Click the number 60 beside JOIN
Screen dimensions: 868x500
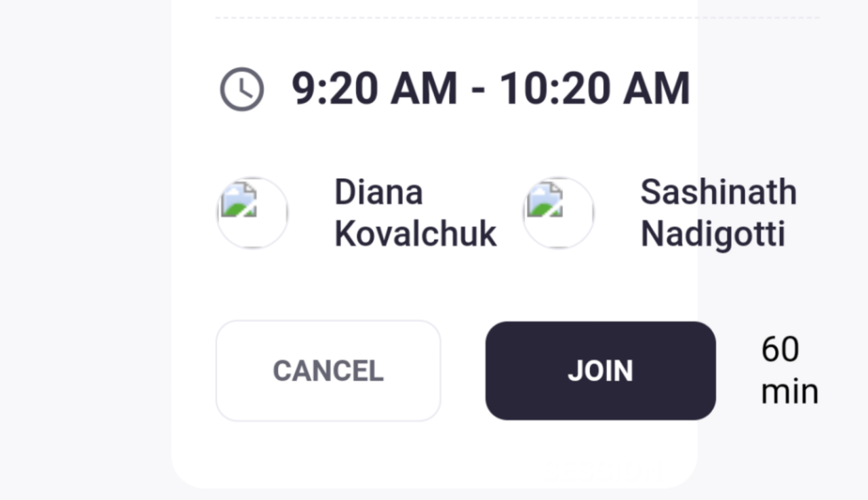point(780,350)
